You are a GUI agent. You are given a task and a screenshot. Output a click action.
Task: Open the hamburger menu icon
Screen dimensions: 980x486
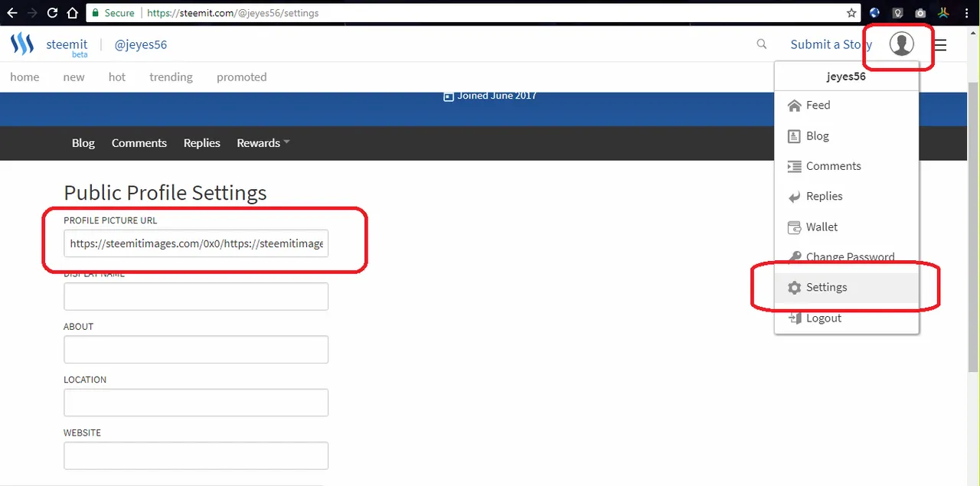click(x=940, y=45)
